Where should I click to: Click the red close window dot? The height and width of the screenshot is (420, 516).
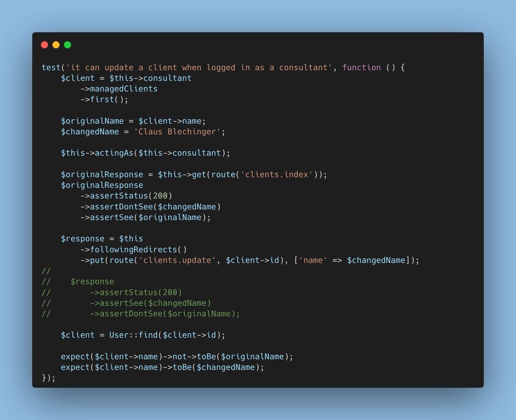(x=44, y=45)
